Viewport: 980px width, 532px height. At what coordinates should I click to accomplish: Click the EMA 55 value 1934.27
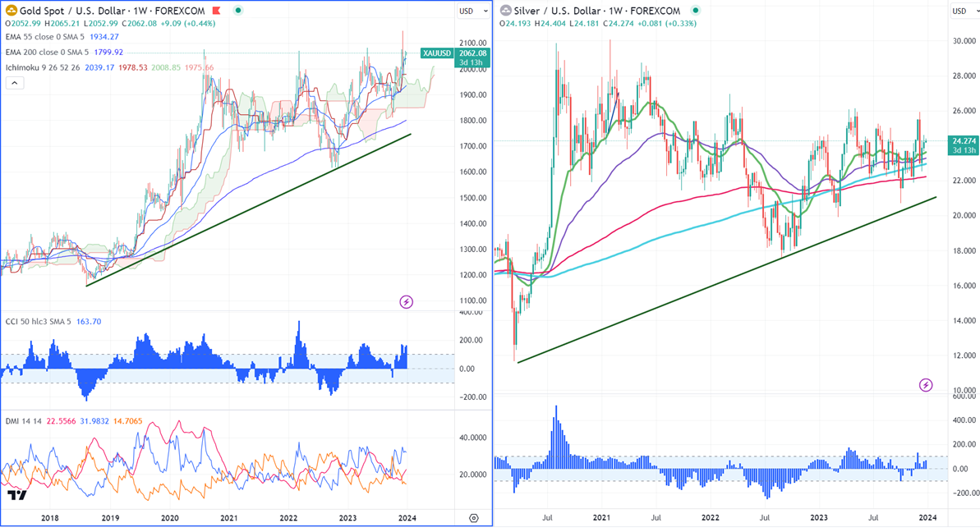(106, 37)
